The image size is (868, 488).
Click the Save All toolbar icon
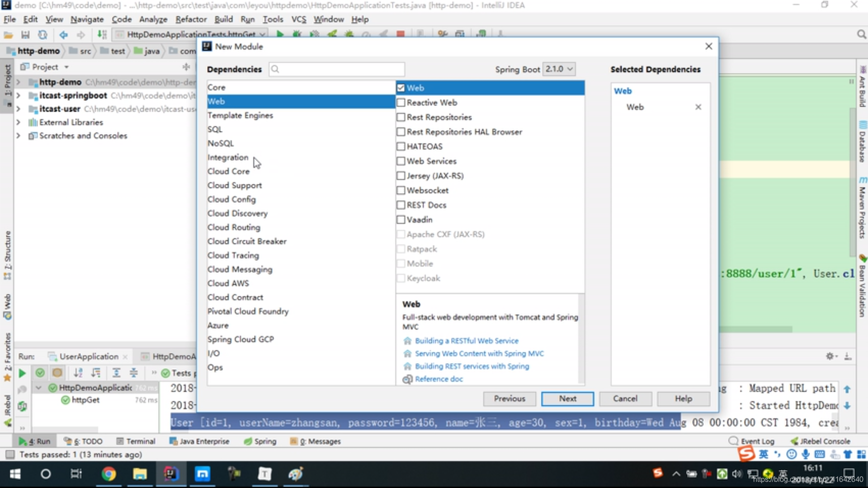pos(25,35)
